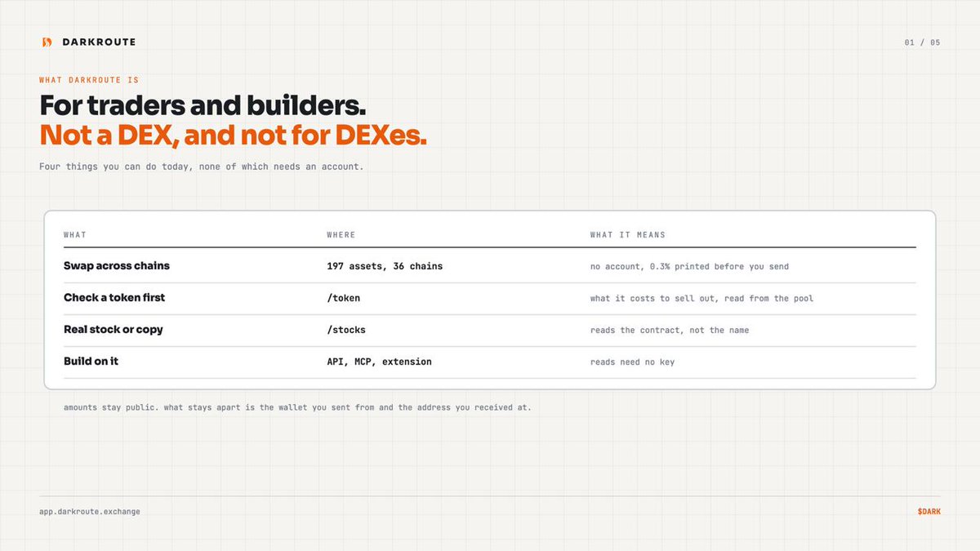The width and height of the screenshot is (980, 551).
Task: Click the subtitle starting 'Four things you can do today'
Action: pyautogui.click(x=201, y=167)
